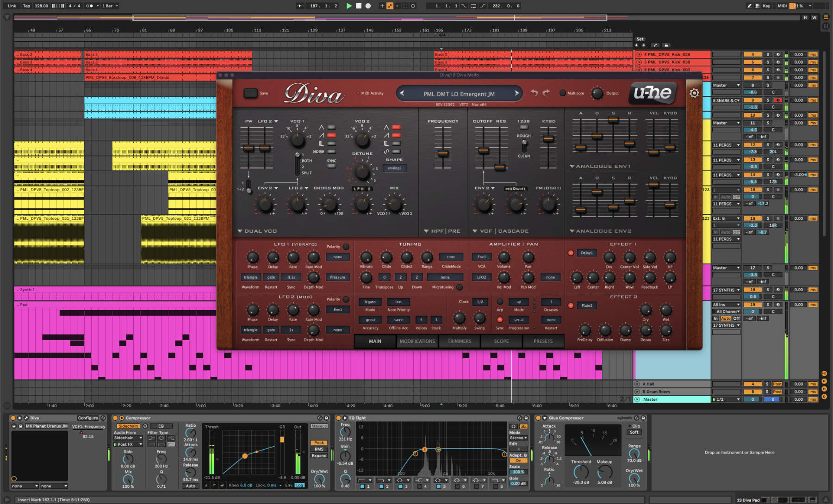This screenshot has height=504, width=833.
Task: Undo in the Diva plugin
Action: coord(535,93)
